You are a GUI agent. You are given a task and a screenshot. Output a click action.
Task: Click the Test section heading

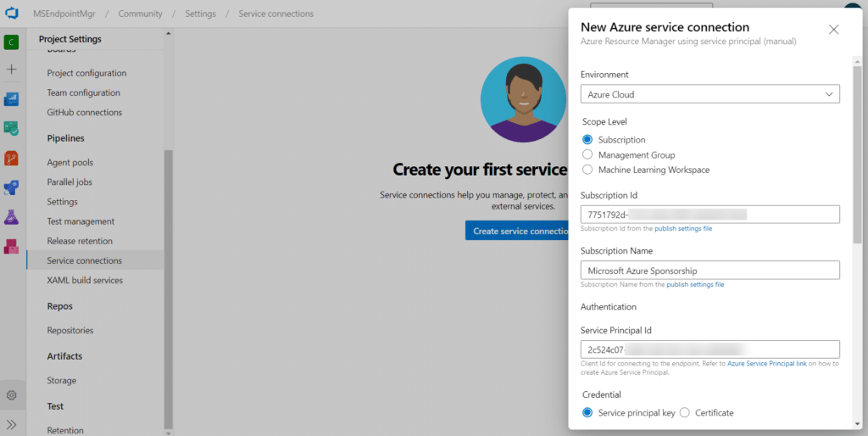point(55,406)
